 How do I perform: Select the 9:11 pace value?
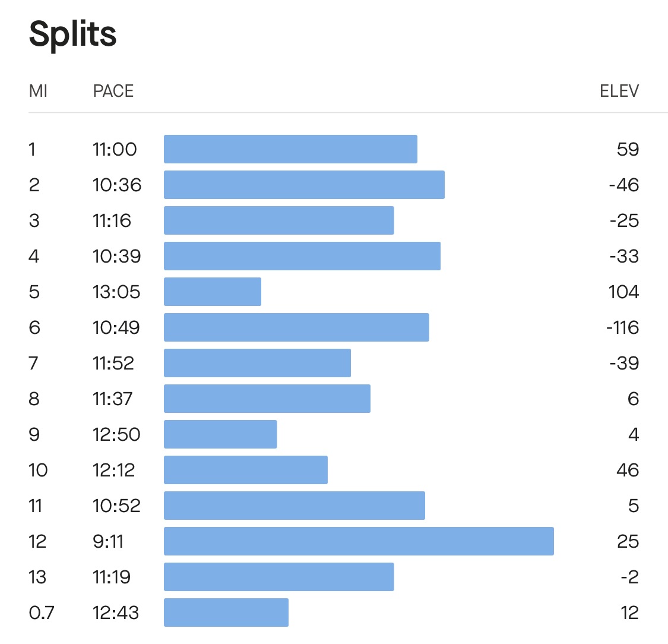108,541
